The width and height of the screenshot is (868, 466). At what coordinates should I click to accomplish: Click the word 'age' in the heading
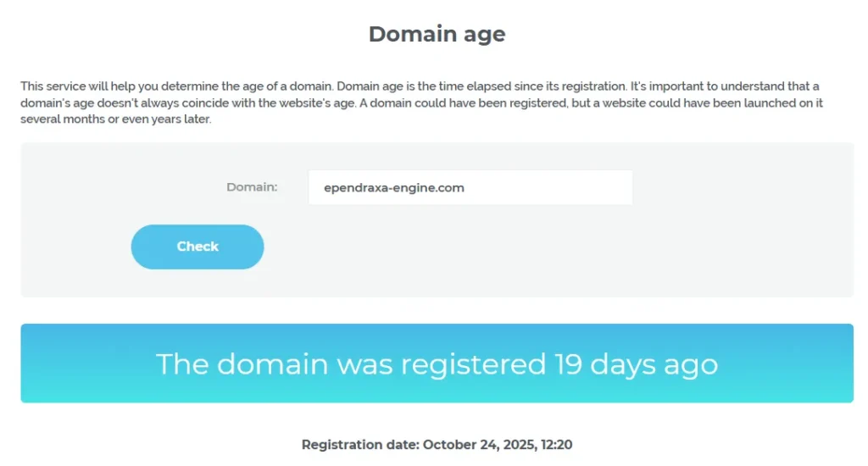point(483,35)
